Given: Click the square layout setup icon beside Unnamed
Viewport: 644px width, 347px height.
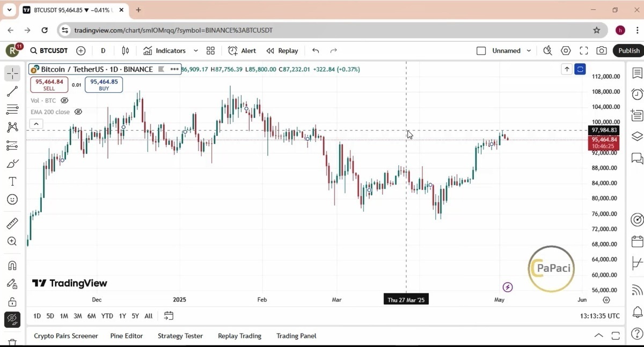Looking at the screenshot, I should coord(481,51).
